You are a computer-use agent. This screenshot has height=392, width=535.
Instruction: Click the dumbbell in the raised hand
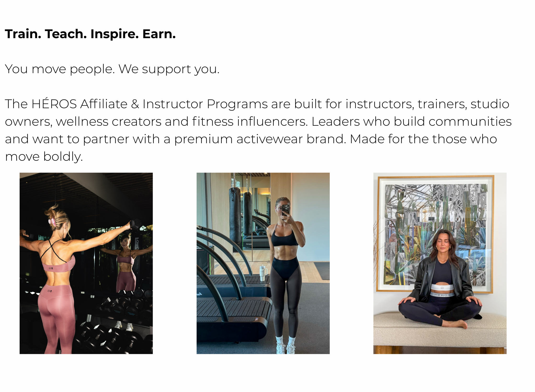click(x=135, y=224)
